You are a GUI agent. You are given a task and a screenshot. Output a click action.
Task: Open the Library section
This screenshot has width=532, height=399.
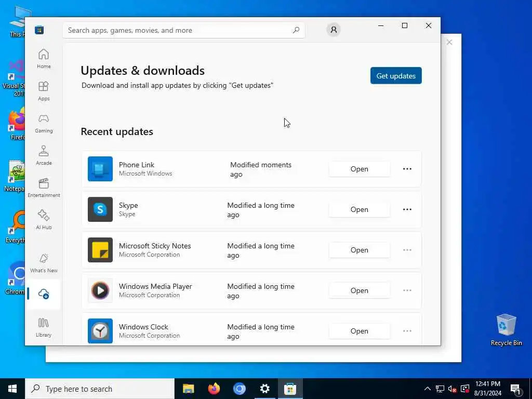coord(44,327)
